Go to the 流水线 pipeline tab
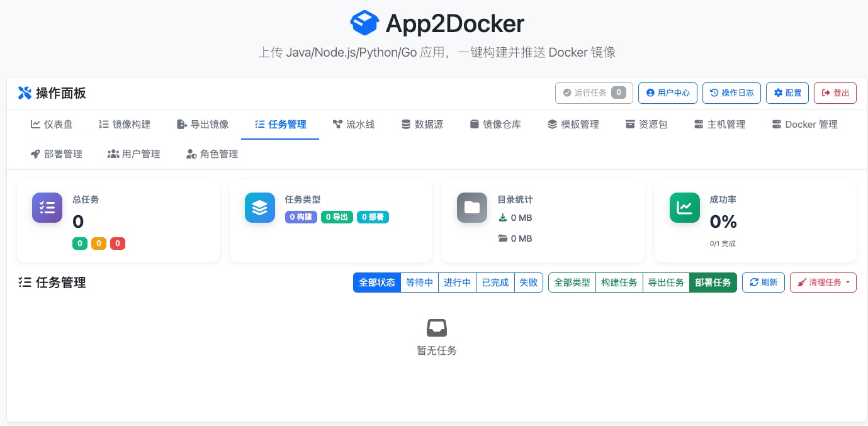The height and width of the screenshot is (426, 868). pos(354,125)
